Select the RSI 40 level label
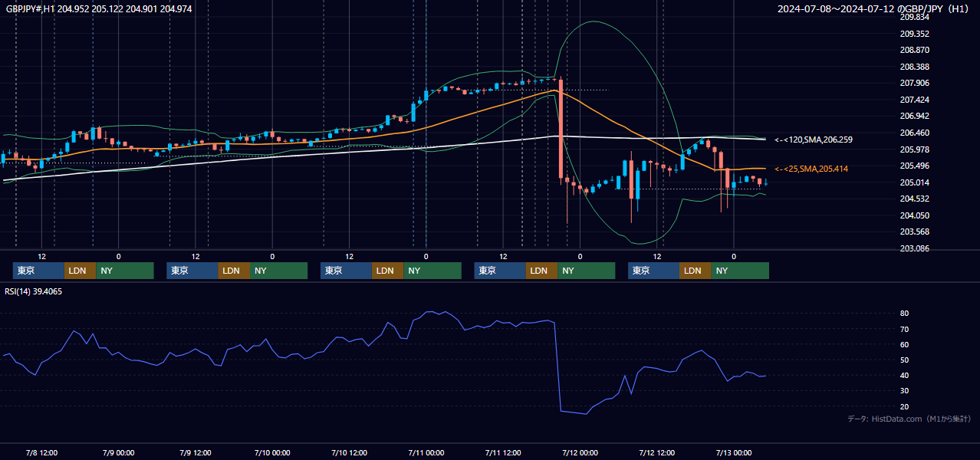 tap(905, 375)
